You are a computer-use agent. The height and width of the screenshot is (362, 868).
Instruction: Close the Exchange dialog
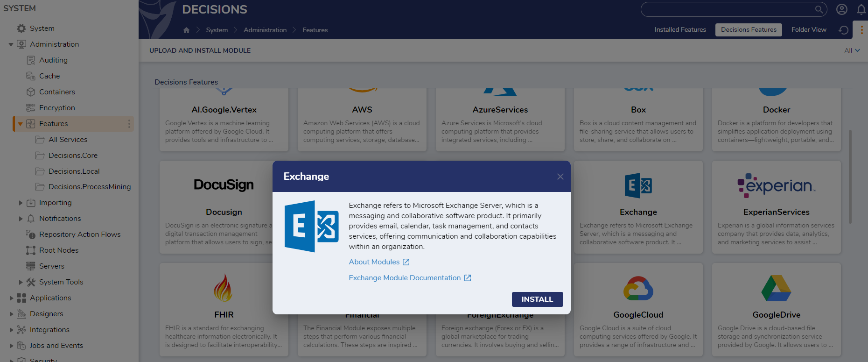click(x=560, y=177)
